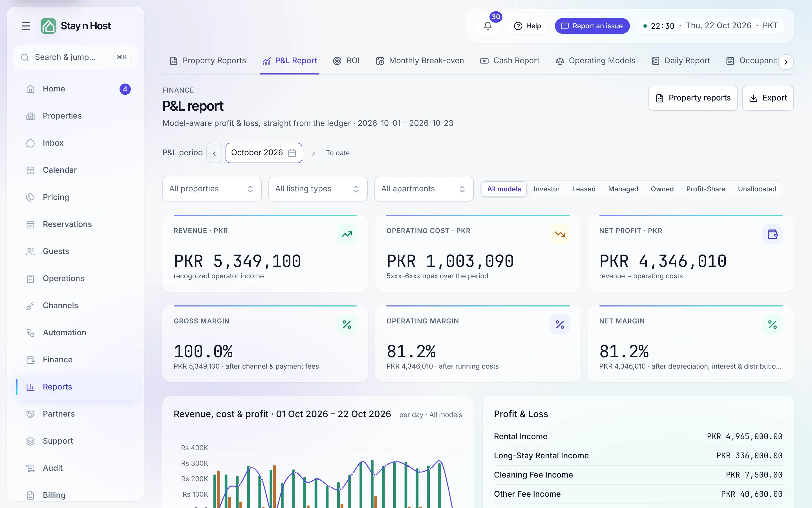
Task: Open the October 2026 period picker
Action: (x=264, y=153)
